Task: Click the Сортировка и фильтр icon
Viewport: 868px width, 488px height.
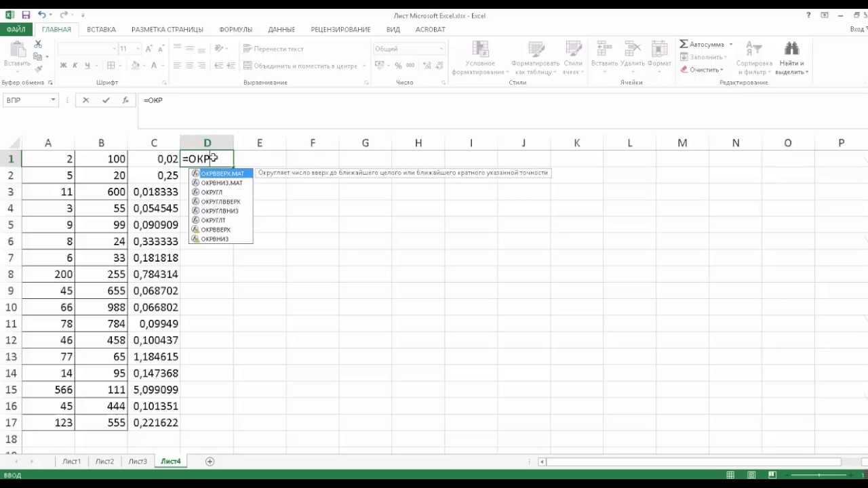Action: click(753, 49)
